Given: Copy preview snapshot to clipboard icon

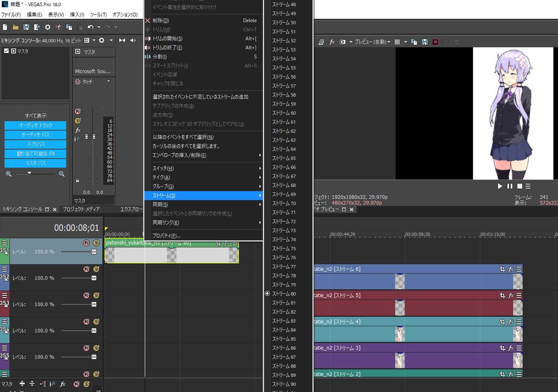Looking at the screenshot, I should [x=414, y=42].
